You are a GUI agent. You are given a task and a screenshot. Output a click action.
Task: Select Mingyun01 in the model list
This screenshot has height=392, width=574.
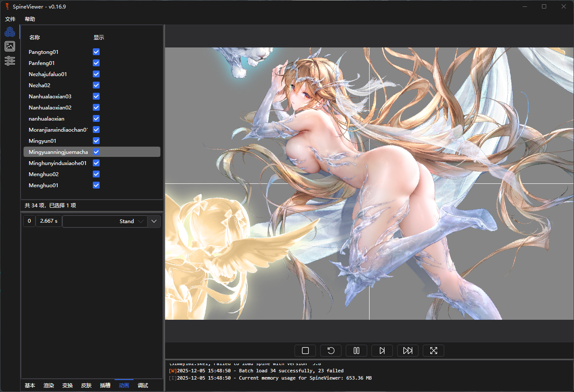(x=42, y=141)
